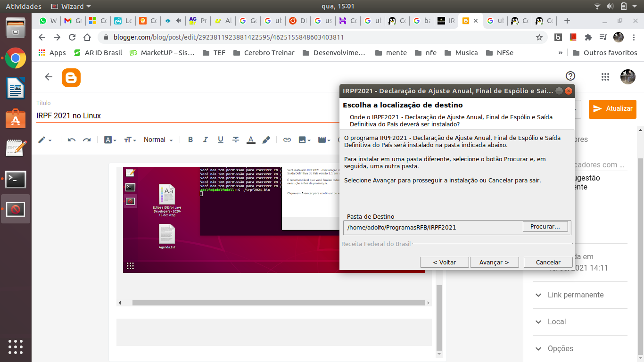Expand the Local section
Screen dimensions: 644x362
pyautogui.click(x=580, y=321)
